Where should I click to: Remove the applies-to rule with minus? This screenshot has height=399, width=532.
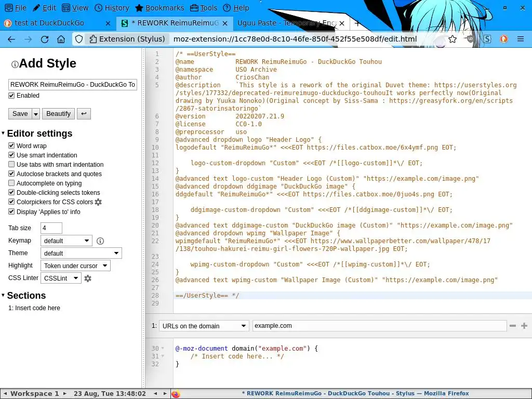pos(513,326)
